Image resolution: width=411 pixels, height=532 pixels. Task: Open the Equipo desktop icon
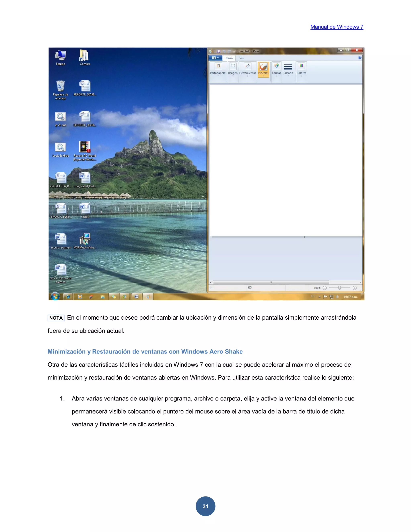60,57
